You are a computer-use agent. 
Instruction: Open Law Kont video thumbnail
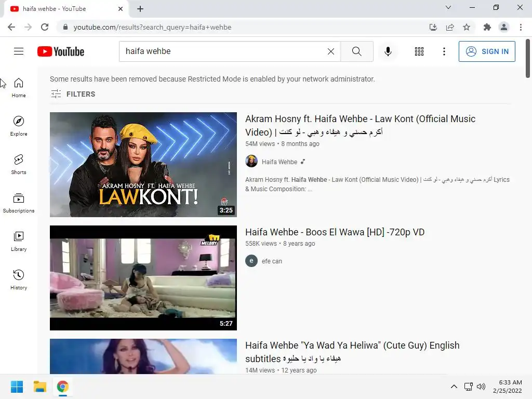tap(143, 165)
